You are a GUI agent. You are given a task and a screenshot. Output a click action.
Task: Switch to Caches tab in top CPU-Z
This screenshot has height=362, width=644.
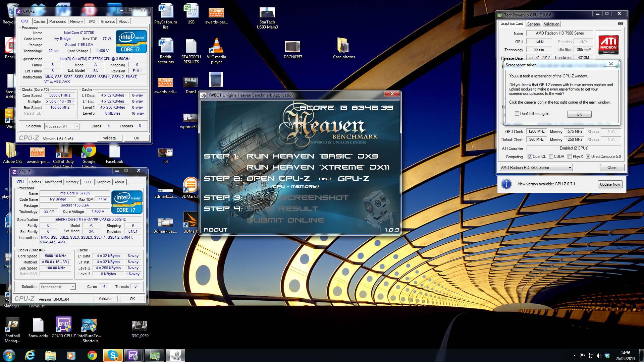[x=39, y=21]
